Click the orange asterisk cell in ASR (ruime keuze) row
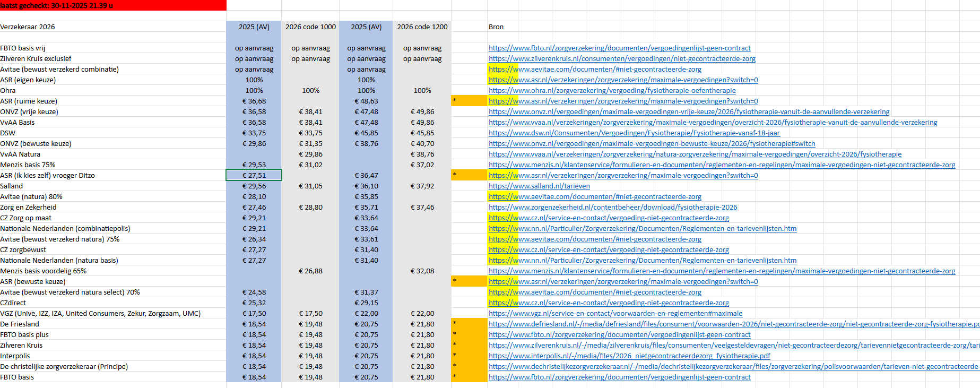 tap(469, 101)
